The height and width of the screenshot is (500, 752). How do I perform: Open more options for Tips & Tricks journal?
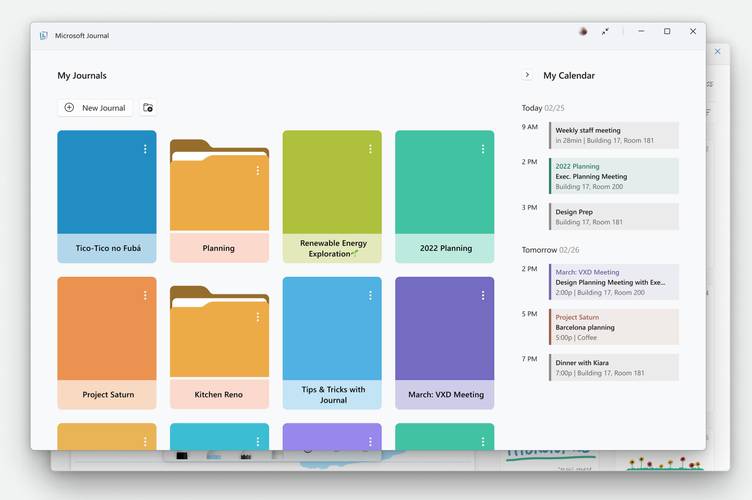[x=370, y=295]
